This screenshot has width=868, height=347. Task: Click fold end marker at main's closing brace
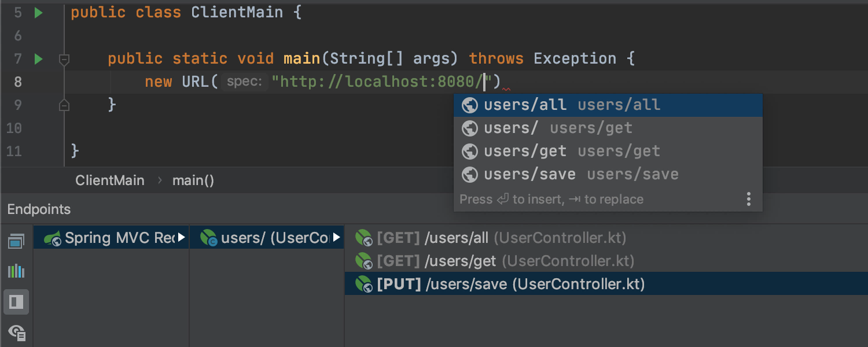(64, 105)
